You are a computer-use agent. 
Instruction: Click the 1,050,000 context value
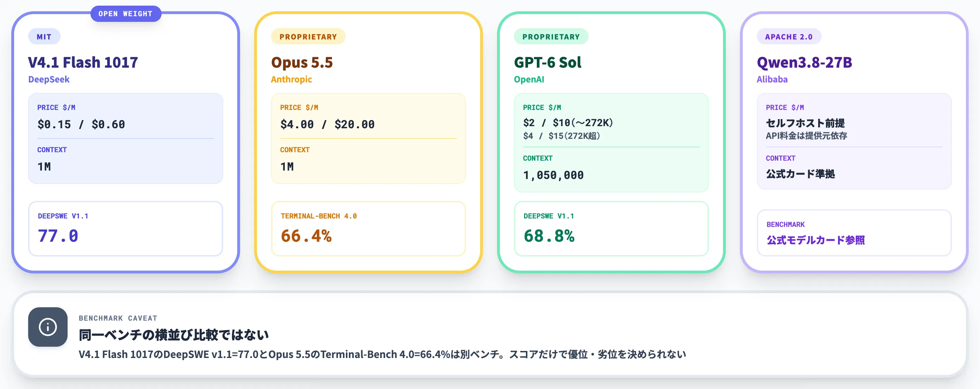coord(553,175)
